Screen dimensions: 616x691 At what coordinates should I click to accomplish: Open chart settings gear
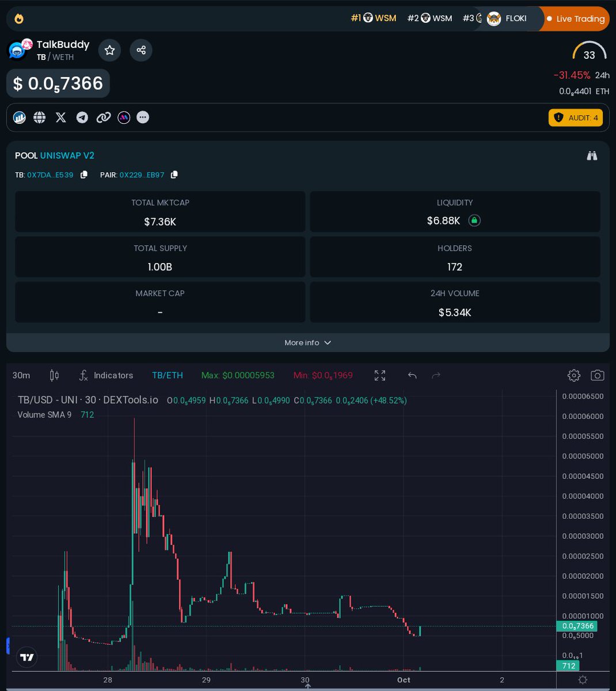pos(574,375)
